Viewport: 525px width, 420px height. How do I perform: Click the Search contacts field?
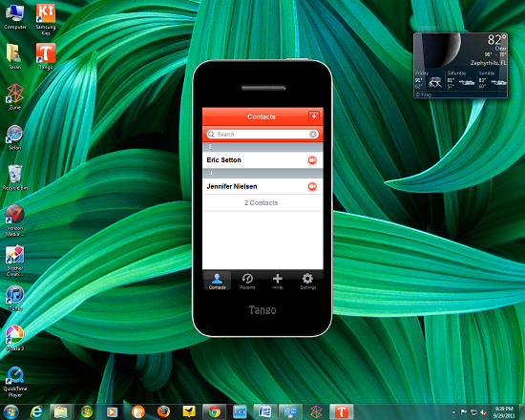click(x=262, y=134)
